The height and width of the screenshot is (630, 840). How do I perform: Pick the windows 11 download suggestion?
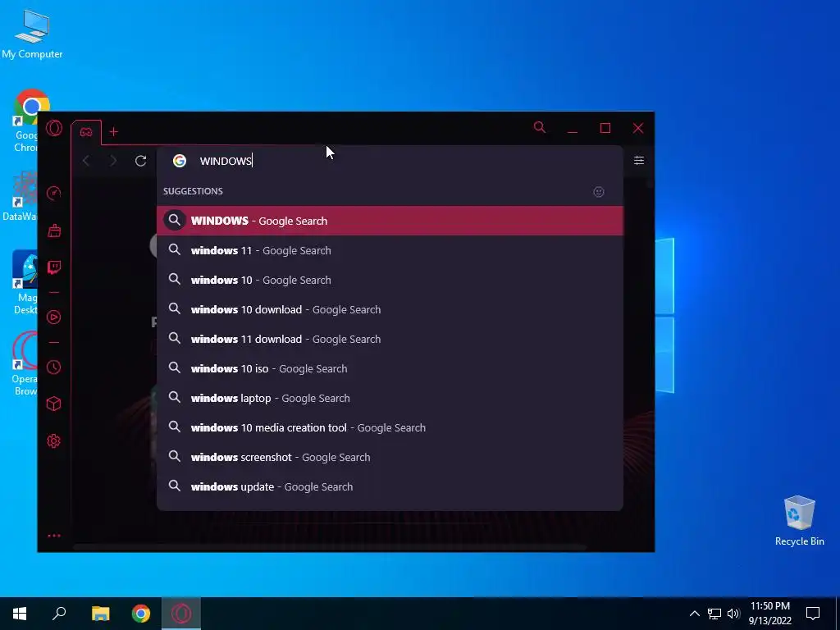pyautogui.click(x=390, y=339)
